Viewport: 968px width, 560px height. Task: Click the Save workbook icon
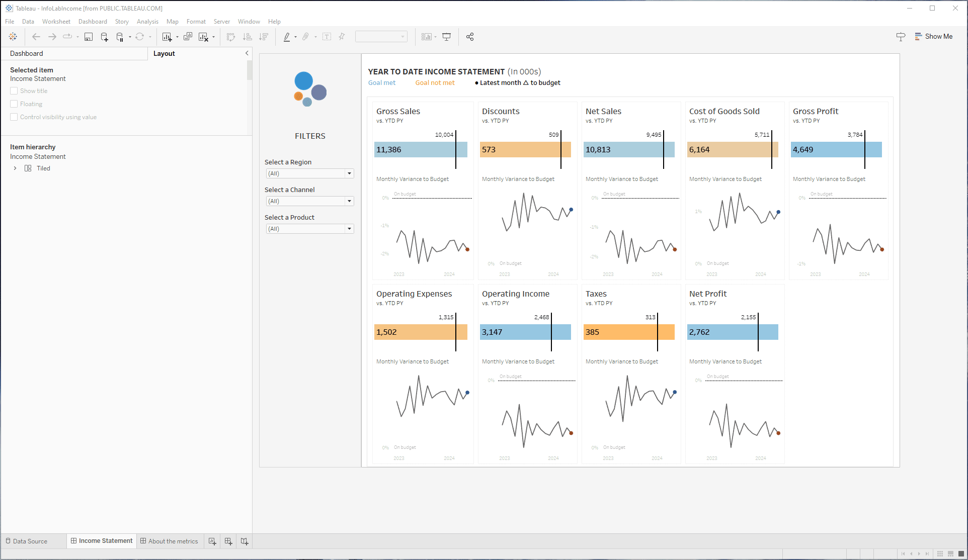point(89,37)
